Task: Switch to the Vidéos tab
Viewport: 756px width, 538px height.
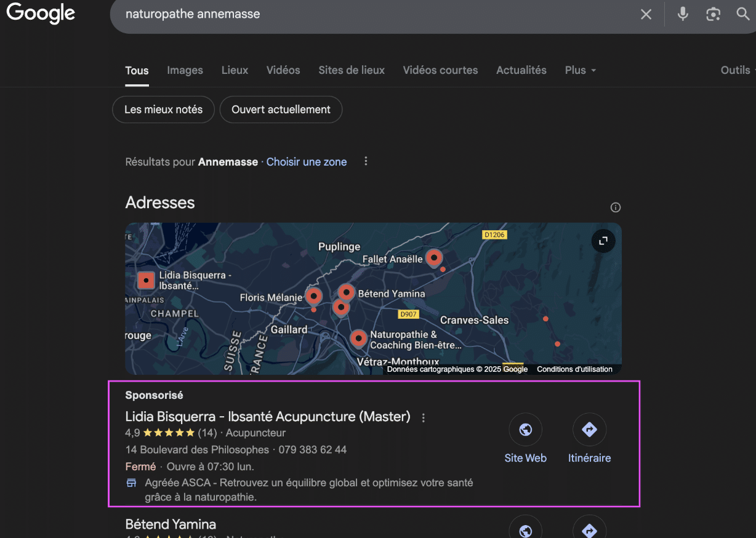Action: (283, 70)
